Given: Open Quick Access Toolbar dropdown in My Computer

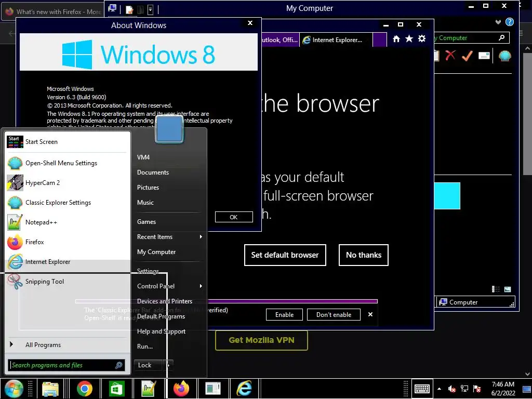Looking at the screenshot, I should [x=150, y=9].
